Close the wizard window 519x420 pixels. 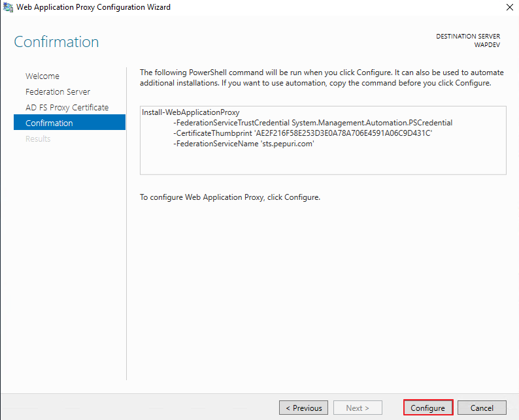(510, 7)
